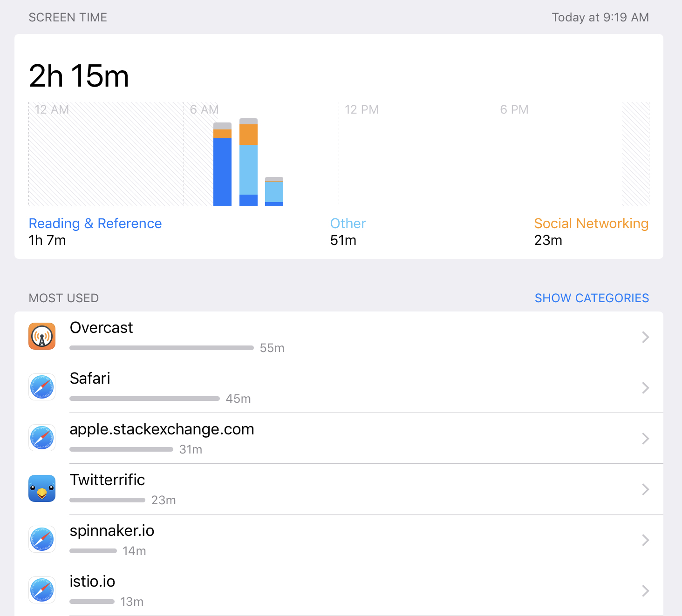
Task: Select the Safari icon next to spinnaker.io
Action: click(x=41, y=539)
